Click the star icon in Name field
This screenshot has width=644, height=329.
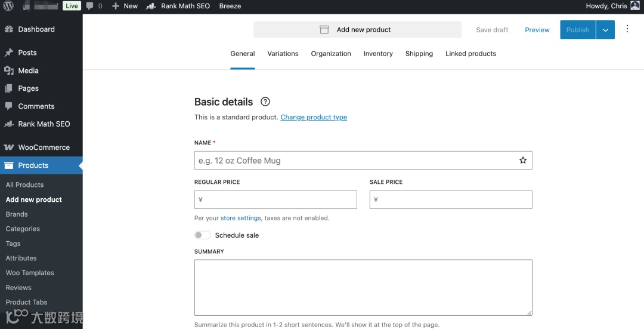point(523,161)
